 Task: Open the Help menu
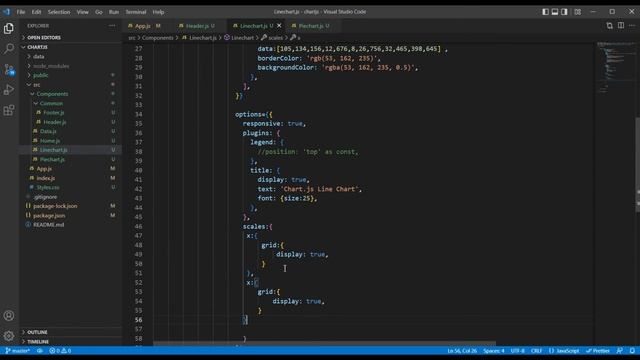click(x=158, y=12)
